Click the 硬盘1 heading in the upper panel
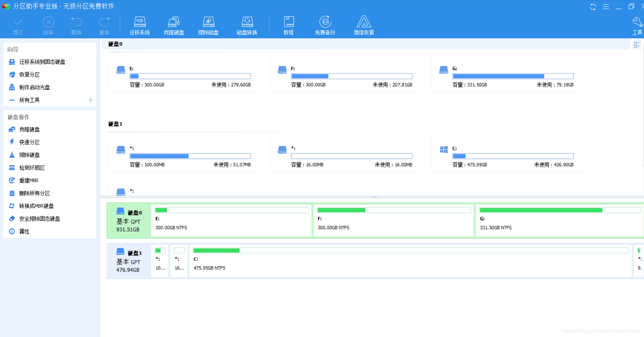 [115, 124]
